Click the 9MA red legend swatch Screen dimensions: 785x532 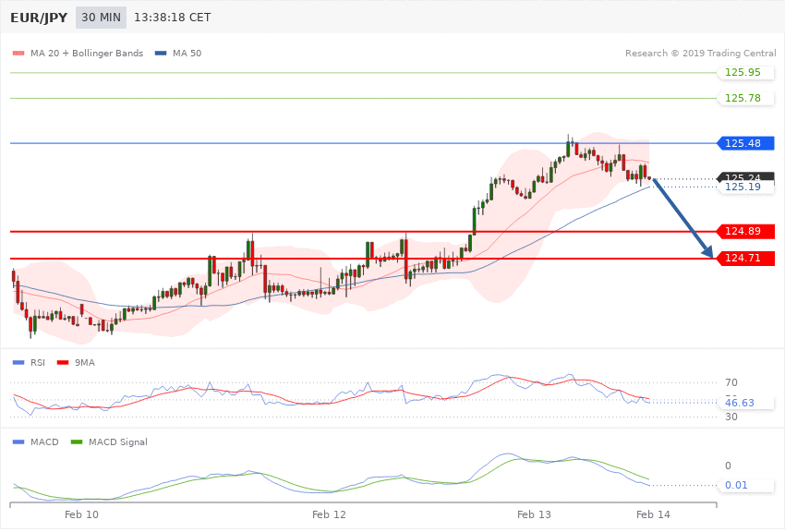(x=63, y=362)
